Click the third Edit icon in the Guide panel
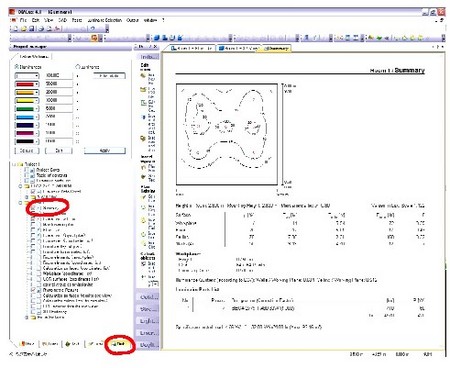 143,103
